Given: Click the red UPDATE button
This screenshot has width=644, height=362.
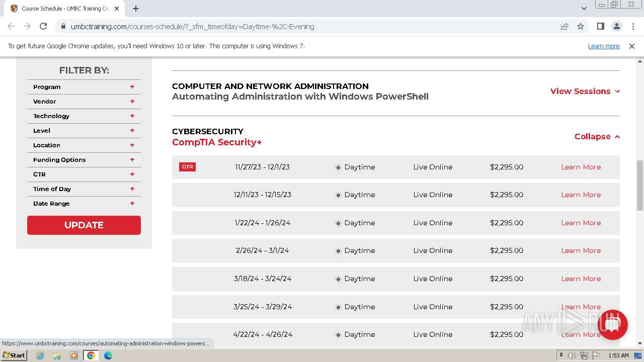Looking at the screenshot, I should [84, 225].
